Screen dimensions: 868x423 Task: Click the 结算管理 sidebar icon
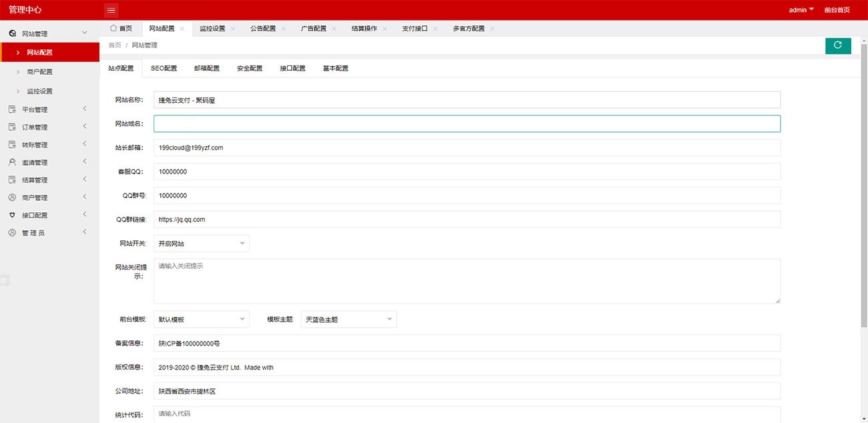pos(12,180)
